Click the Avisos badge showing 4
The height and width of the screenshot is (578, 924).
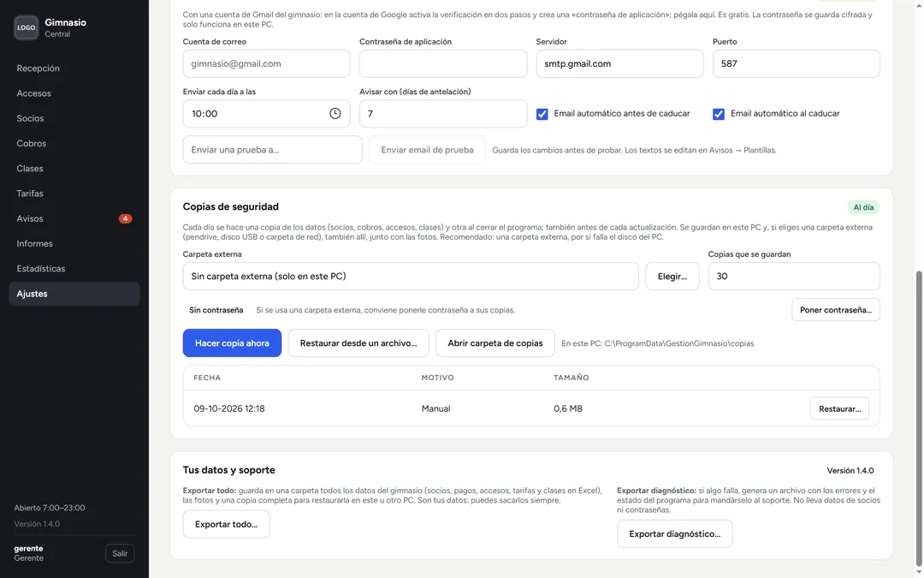(x=125, y=219)
